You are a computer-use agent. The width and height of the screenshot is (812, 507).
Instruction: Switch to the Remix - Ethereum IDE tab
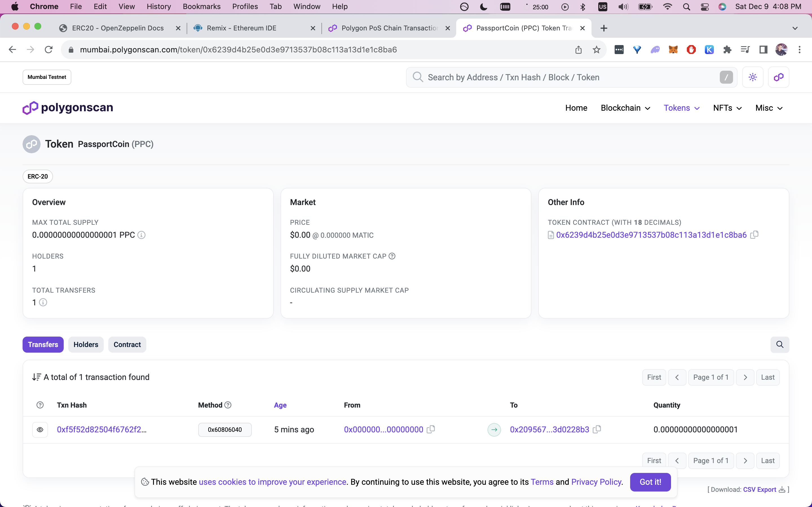click(242, 28)
